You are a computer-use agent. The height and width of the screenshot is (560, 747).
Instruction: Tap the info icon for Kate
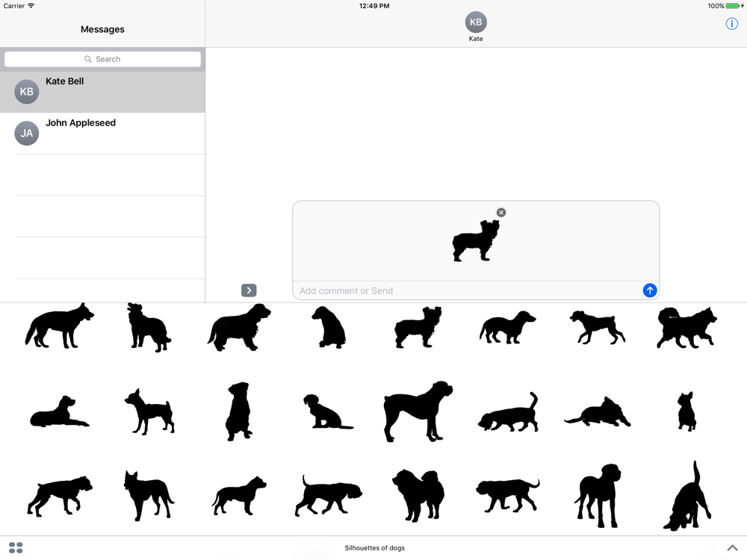pyautogui.click(x=731, y=24)
